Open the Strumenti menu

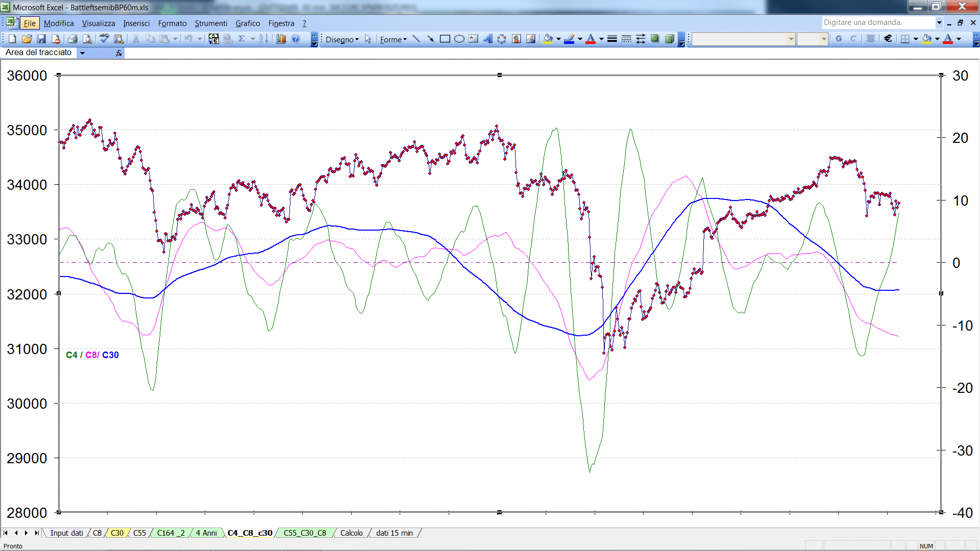(x=211, y=23)
